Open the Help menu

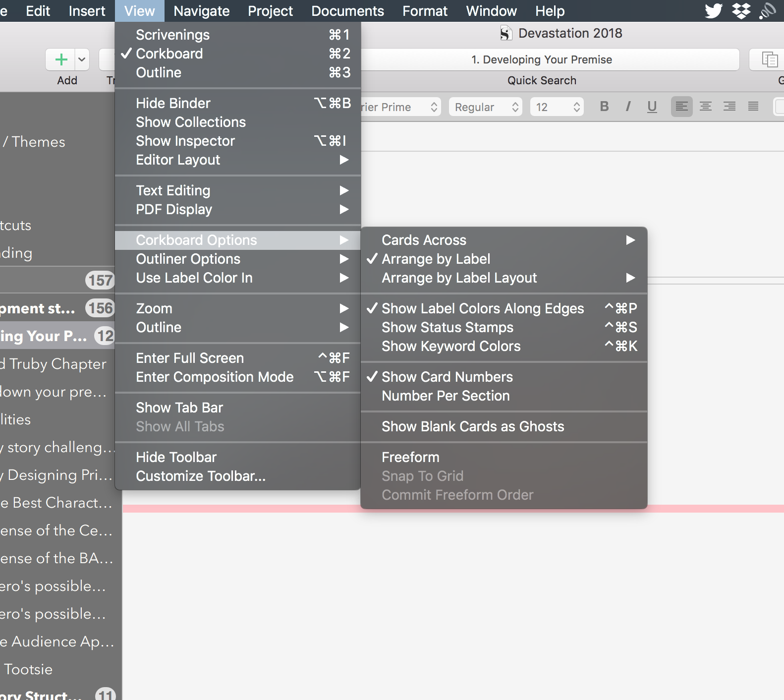(x=550, y=11)
